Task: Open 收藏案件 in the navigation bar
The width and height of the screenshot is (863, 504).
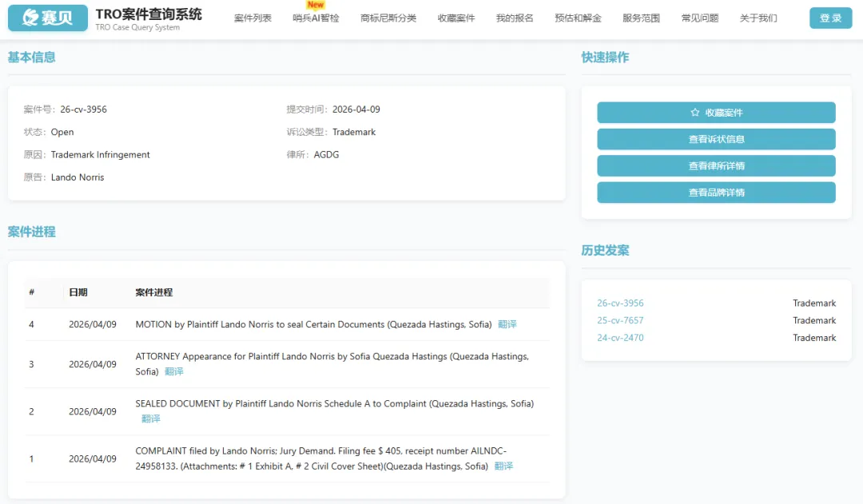Action: [x=456, y=18]
